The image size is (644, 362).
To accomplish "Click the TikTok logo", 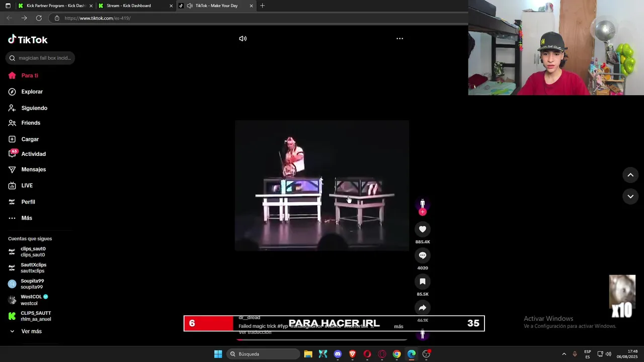I will (28, 39).
